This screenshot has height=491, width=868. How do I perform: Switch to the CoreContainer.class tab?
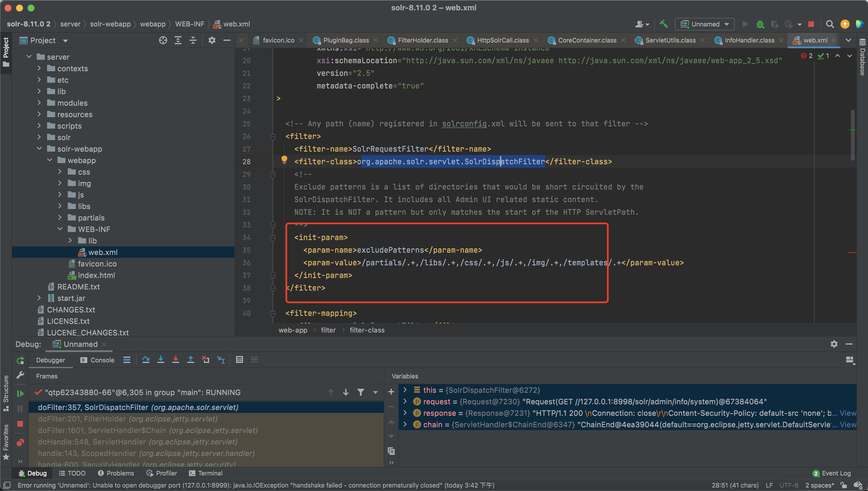click(x=587, y=40)
